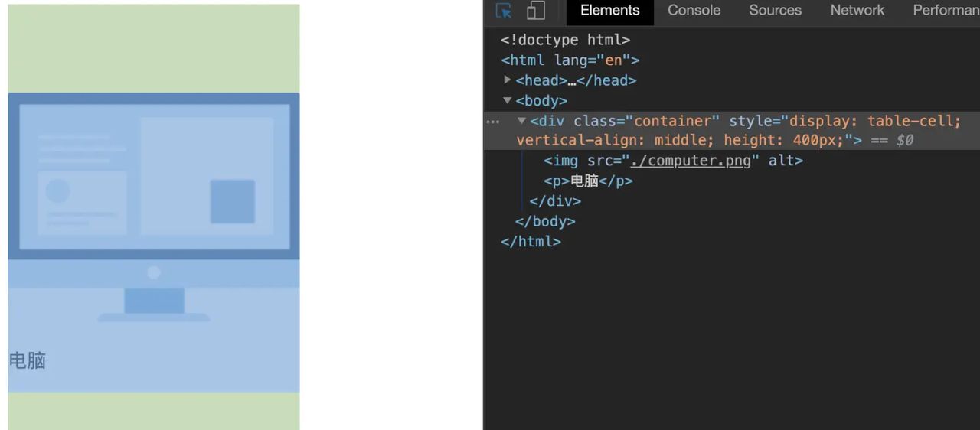Select the p element containing 电脑
Screen dimensions: 980x430
(x=588, y=181)
